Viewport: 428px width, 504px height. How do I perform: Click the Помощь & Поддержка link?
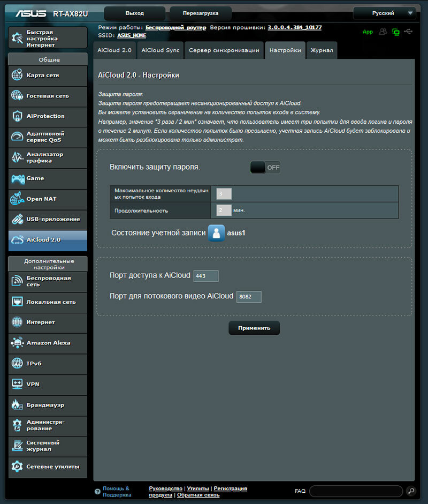[x=117, y=492]
